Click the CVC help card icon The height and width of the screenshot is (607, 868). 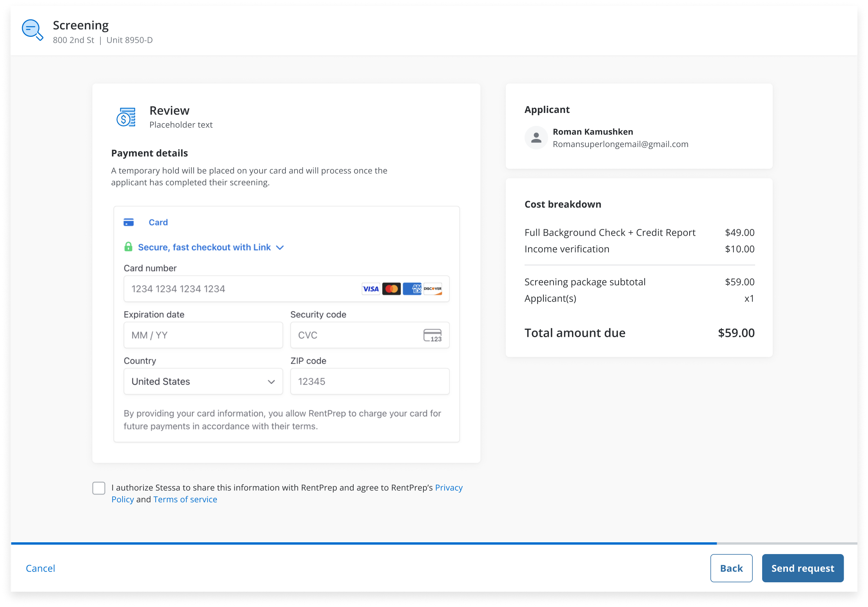(432, 336)
